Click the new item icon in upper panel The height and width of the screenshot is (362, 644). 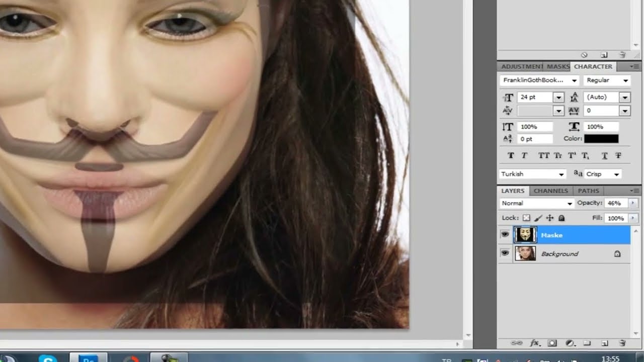pyautogui.click(x=604, y=55)
